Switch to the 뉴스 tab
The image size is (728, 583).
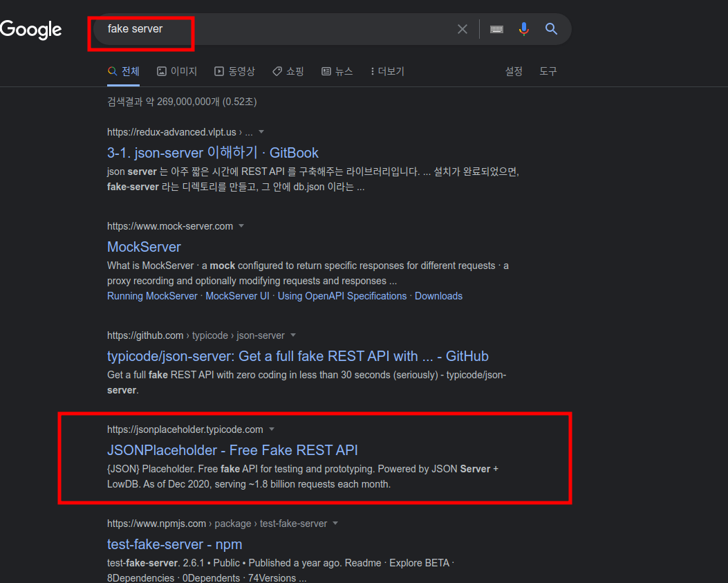pyautogui.click(x=337, y=71)
